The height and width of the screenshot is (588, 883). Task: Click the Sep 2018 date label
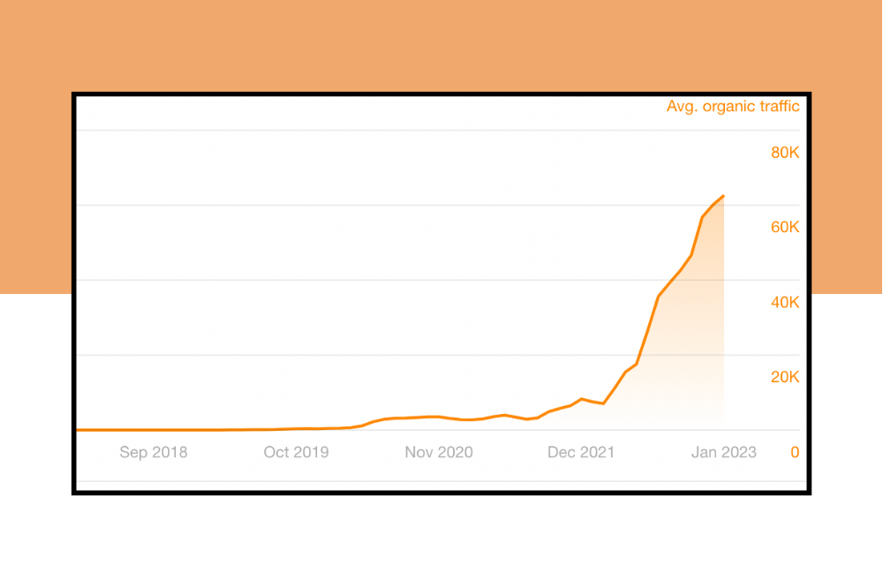pos(154,452)
